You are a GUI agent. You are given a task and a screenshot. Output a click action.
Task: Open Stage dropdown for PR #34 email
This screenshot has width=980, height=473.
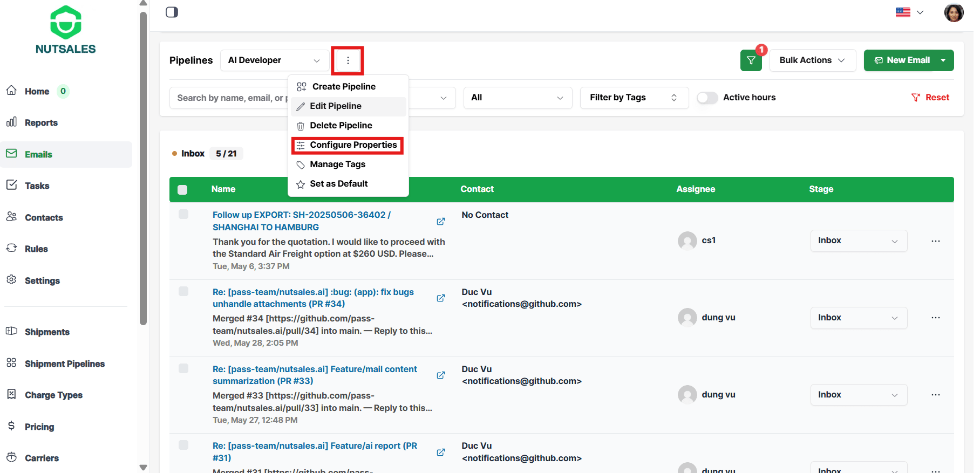859,318
